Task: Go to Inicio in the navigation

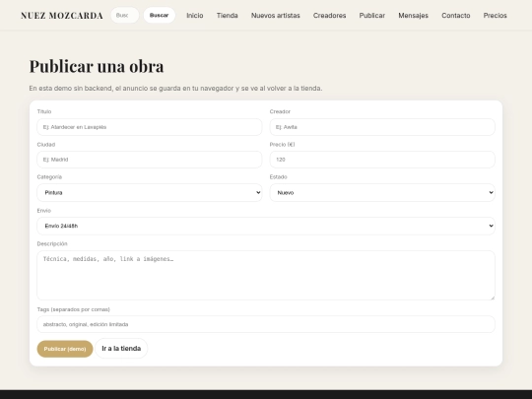Action: 195,16
